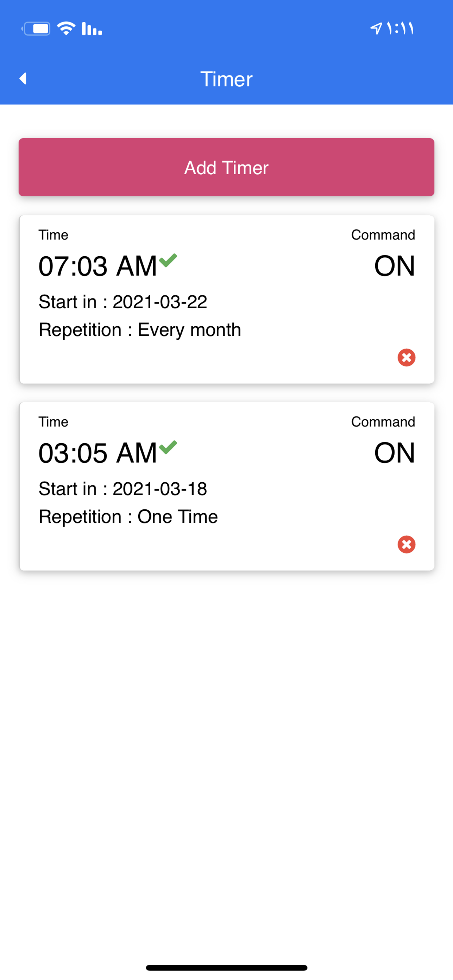Tap ON command of second timer

pyautogui.click(x=394, y=453)
